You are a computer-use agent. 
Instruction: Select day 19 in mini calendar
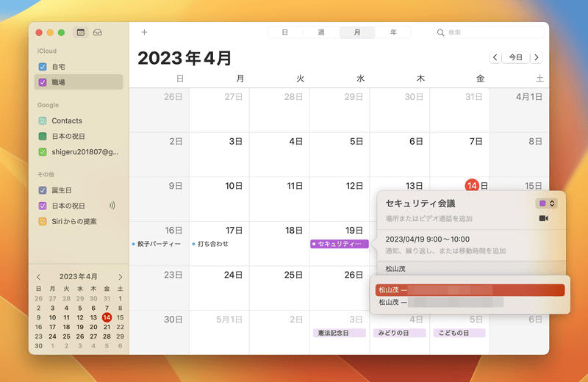coord(80,327)
